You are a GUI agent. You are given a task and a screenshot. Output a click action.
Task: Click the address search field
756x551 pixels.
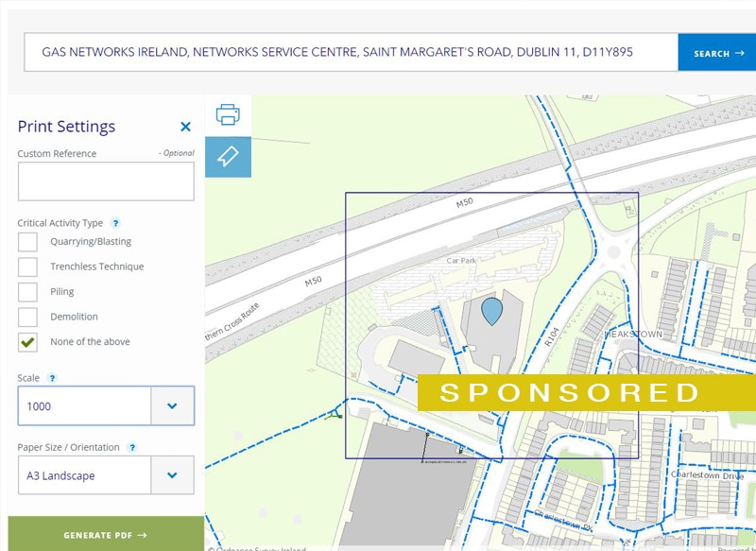(x=351, y=52)
